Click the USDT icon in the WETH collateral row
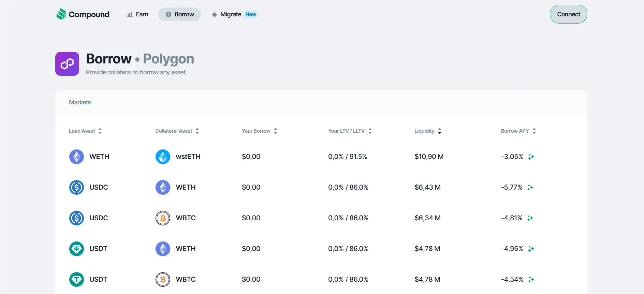The height and width of the screenshot is (294, 644). coord(76,249)
